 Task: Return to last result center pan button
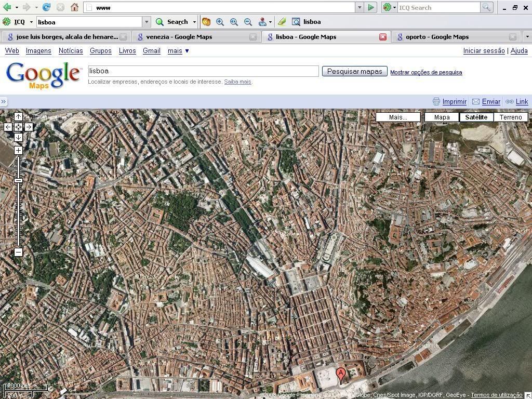tap(18, 127)
